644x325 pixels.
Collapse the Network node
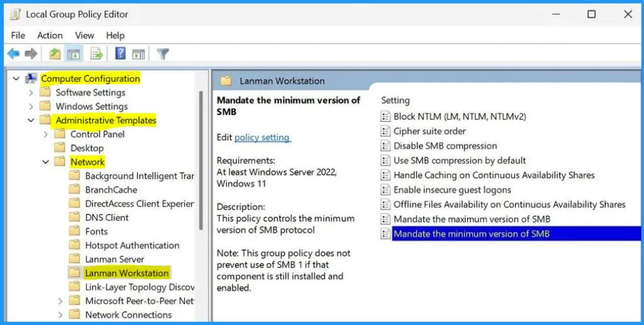point(45,162)
